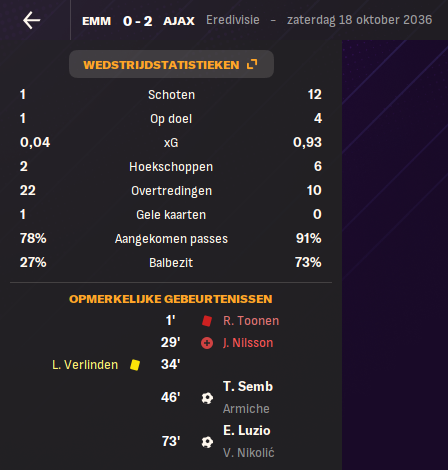Open the Eredivisie competition link
Image resolution: width=448 pixels, height=470 pixels.
233,20
